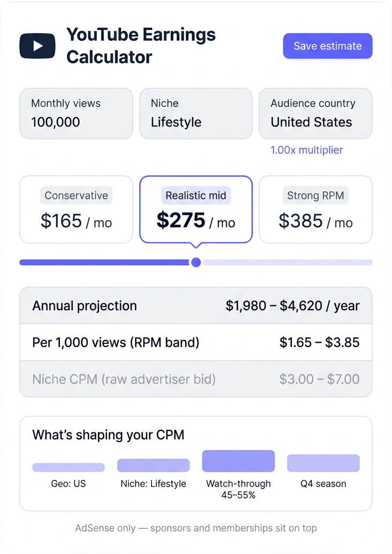The height and width of the screenshot is (554, 392).
Task: Select the Realistic mid $275 card
Action: pos(196,209)
